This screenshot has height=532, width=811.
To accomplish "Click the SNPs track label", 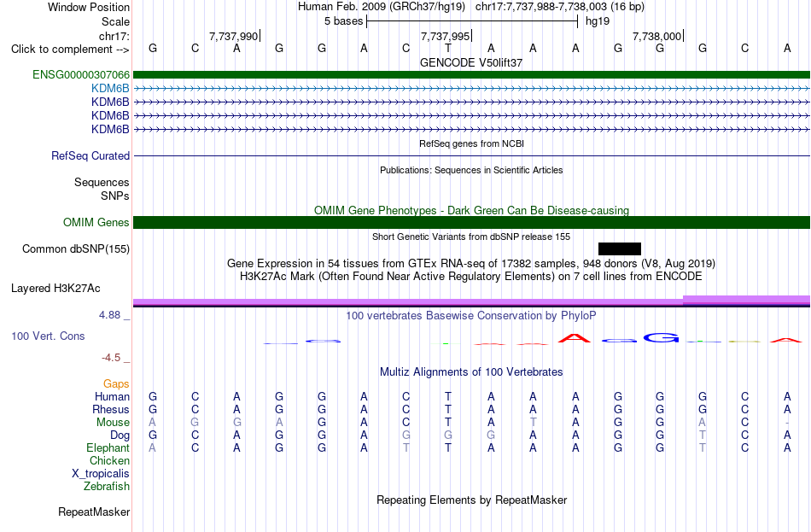I will click(x=115, y=196).
